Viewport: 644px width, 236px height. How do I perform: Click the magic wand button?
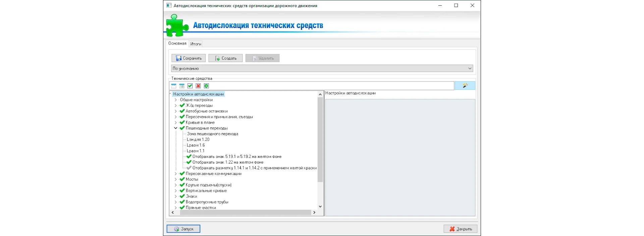coord(465,86)
